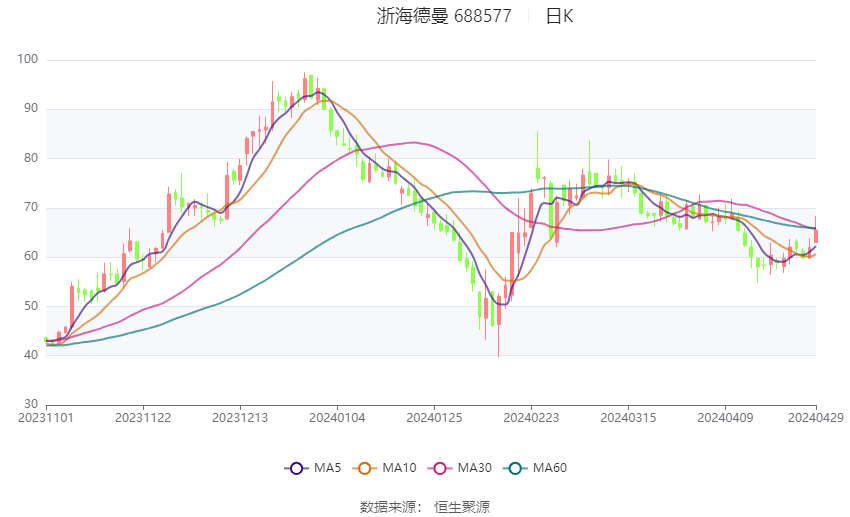Toggle the MA60 legend circle icon
850x517 pixels.
515,468
